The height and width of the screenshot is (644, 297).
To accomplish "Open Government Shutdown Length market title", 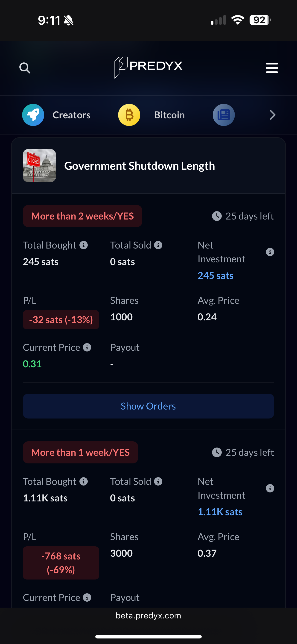I will (140, 166).
